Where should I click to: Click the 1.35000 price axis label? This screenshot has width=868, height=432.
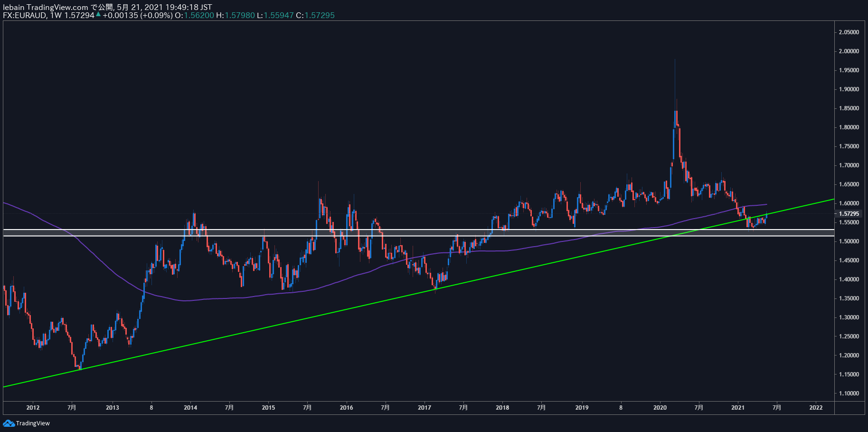(849, 298)
